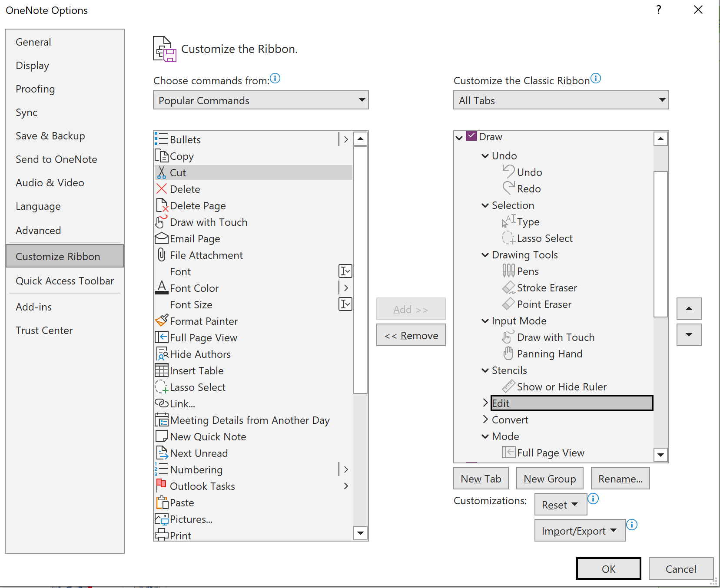This screenshot has height=588, width=720.
Task: Select the Lasso Select icon in commands list
Action: [161, 386]
